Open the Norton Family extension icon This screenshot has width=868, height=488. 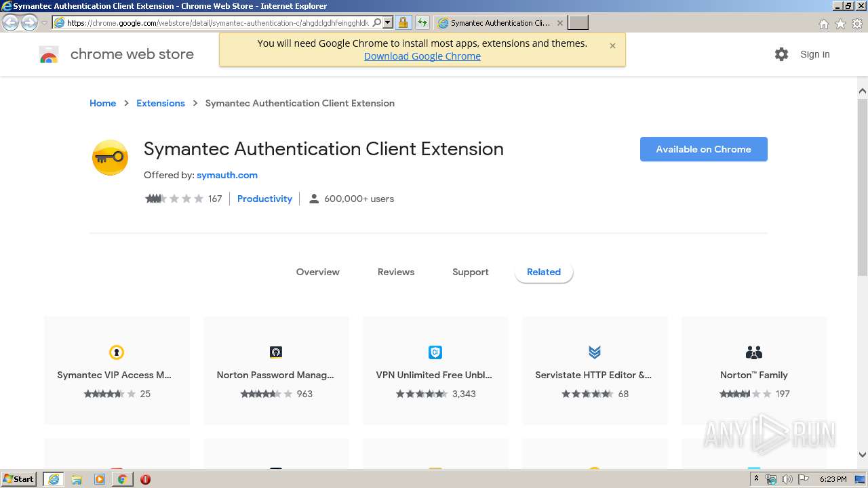pos(754,352)
